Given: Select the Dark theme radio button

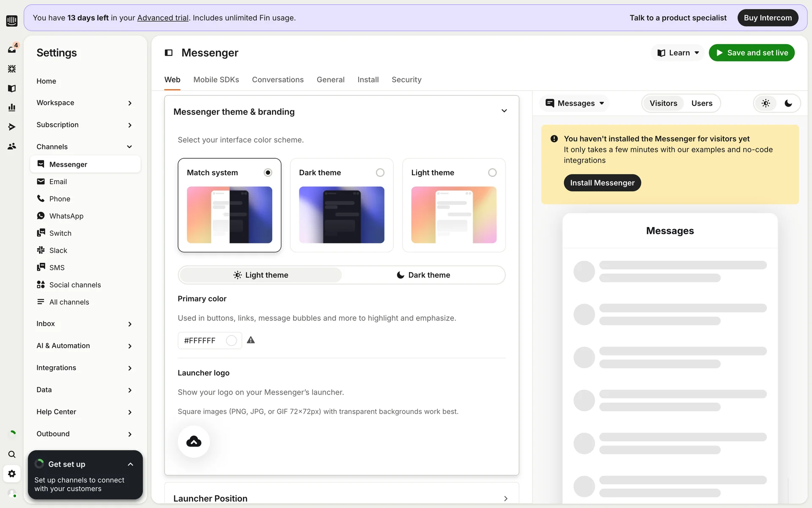Looking at the screenshot, I should pyautogui.click(x=380, y=173).
